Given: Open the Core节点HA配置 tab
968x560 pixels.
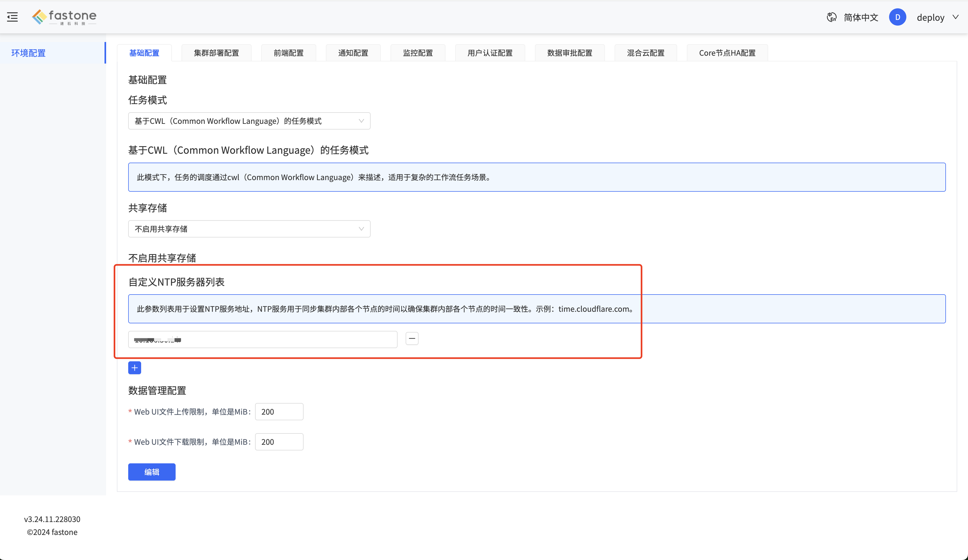Looking at the screenshot, I should [727, 53].
